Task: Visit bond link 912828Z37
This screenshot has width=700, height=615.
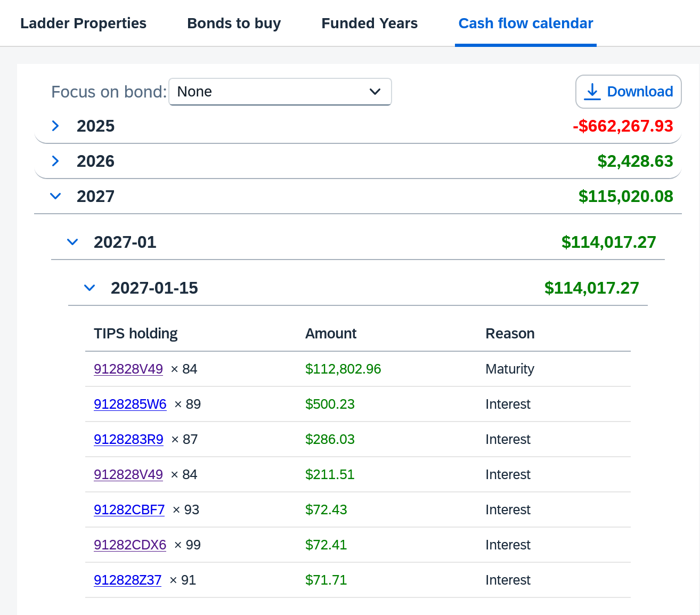Action: tap(127, 580)
